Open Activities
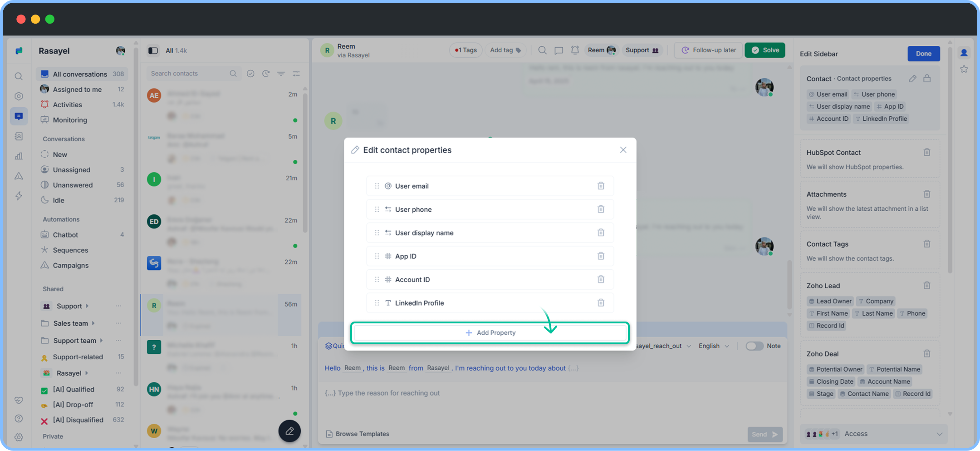 tap(82, 104)
